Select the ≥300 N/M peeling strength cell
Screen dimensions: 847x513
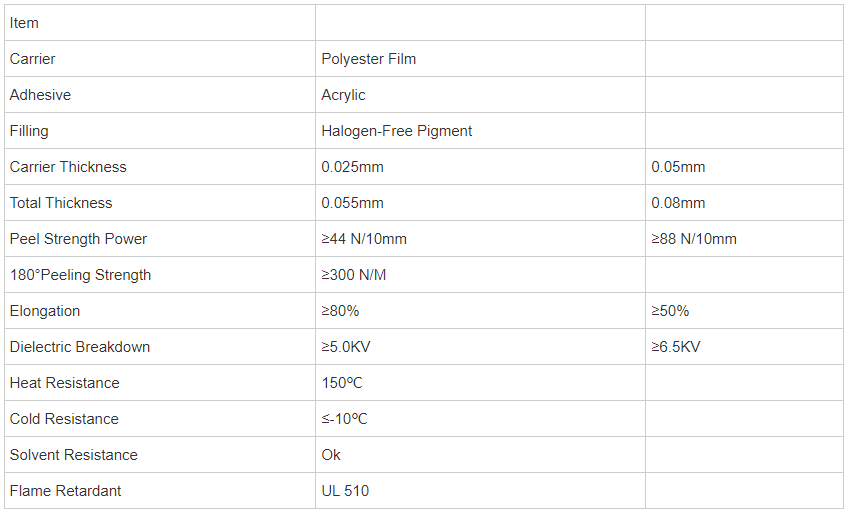click(480, 274)
